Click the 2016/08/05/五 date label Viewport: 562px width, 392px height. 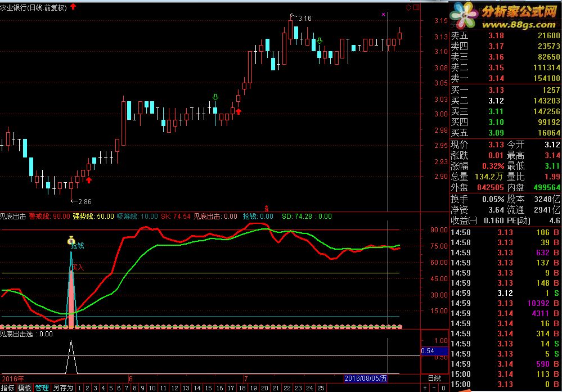point(366,379)
